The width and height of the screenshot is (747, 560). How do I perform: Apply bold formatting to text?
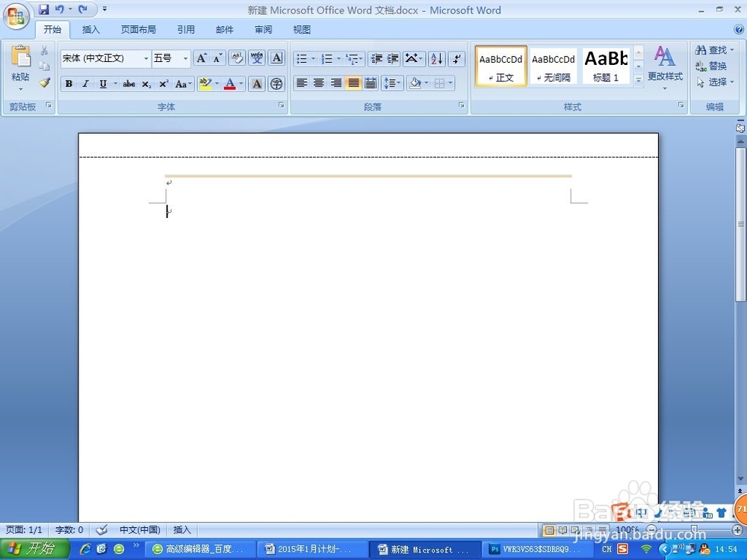point(68,84)
